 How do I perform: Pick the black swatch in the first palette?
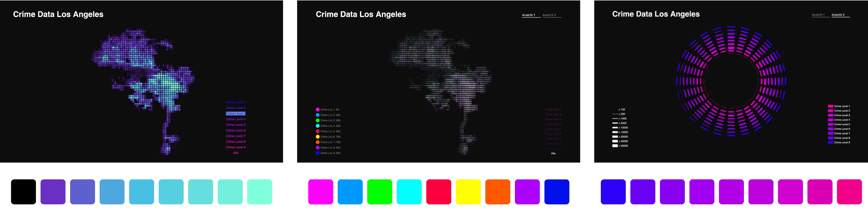[24, 192]
